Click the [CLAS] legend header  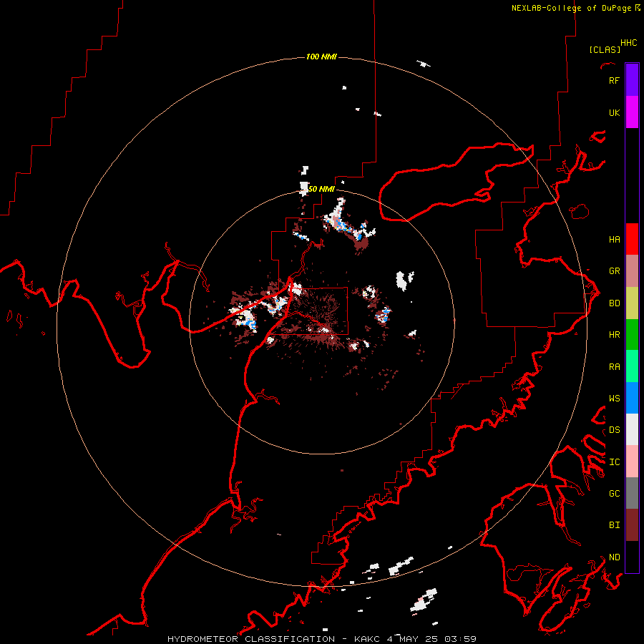pos(605,49)
